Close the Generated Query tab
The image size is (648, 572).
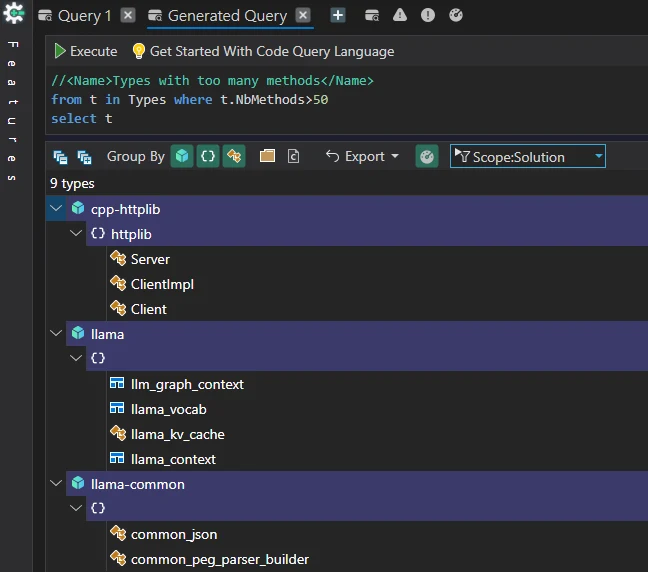(x=303, y=15)
